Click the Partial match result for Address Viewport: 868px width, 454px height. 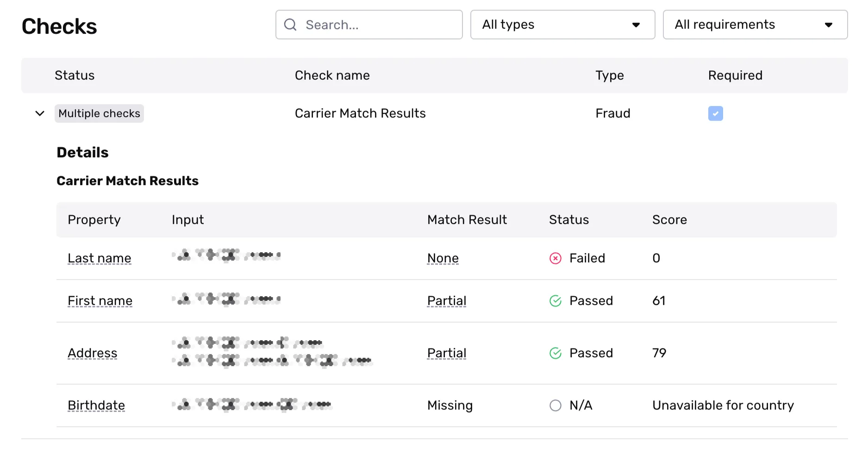coord(447,353)
